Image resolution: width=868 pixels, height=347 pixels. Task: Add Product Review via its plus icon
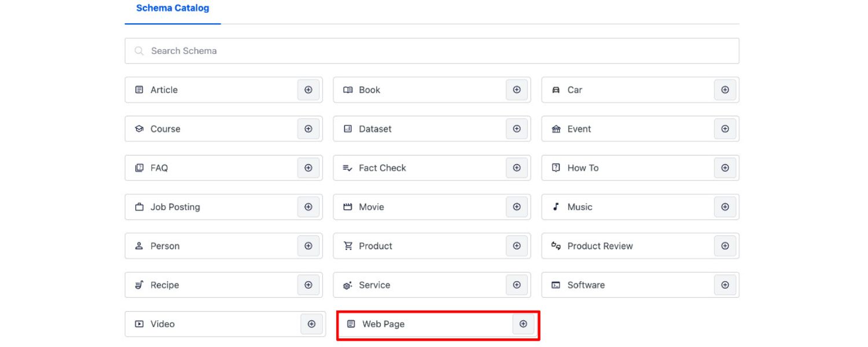(x=725, y=246)
